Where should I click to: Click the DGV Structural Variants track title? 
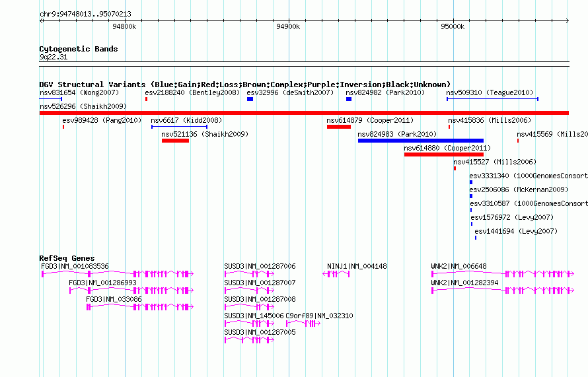tap(245, 85)
